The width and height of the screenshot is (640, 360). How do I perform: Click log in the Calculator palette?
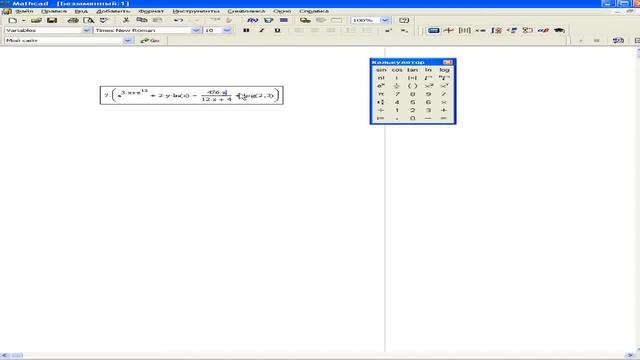click(444, 70)
